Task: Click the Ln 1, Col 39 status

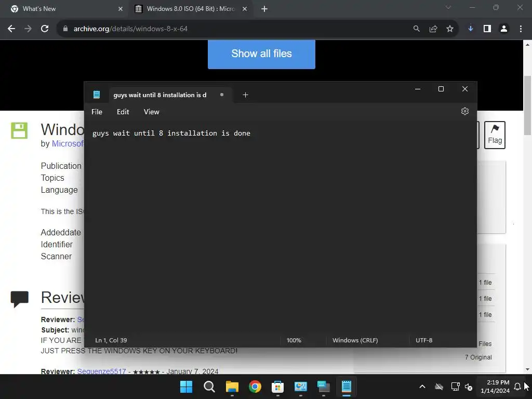Action: click(111, 340)
